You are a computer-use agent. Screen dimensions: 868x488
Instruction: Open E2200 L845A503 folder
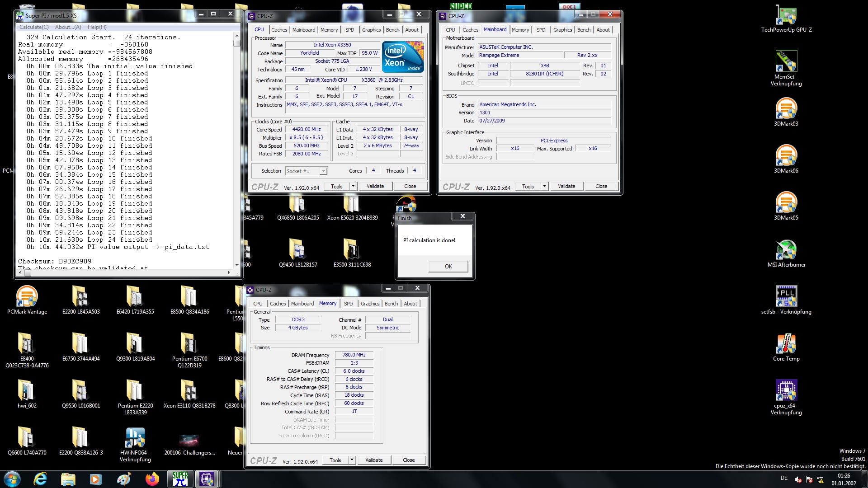pos(81,300)
